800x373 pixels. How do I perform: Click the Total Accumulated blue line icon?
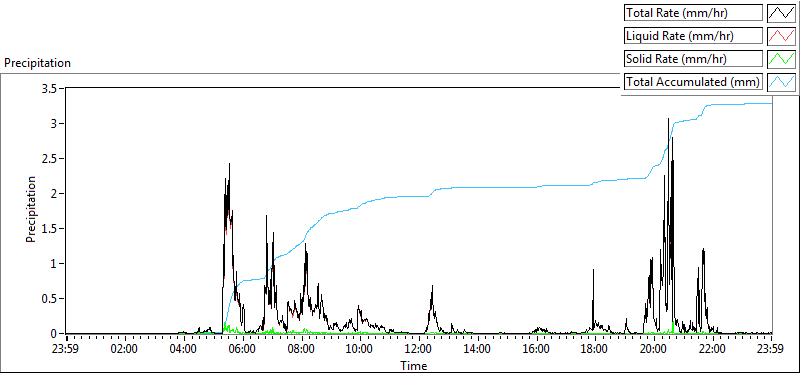pos(782,82)
